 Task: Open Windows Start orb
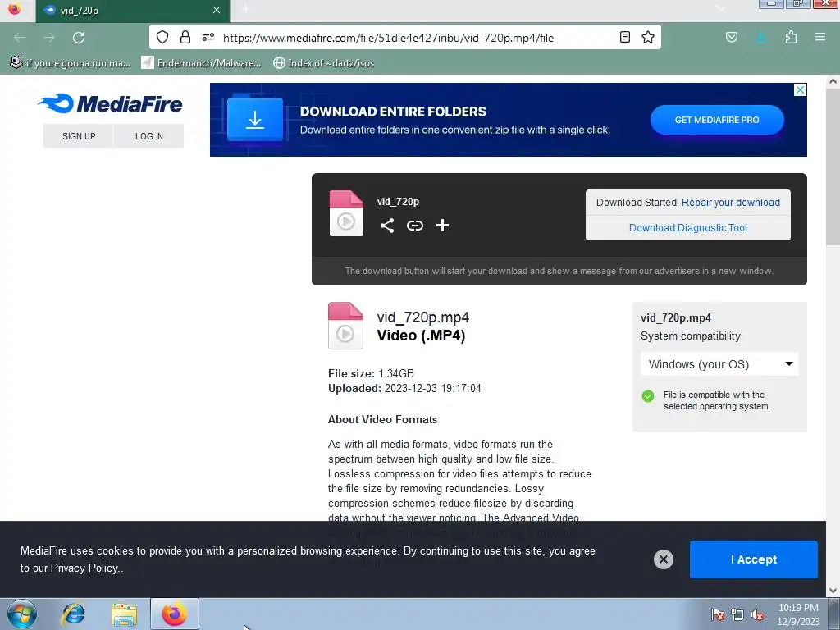tap(22, 614)
